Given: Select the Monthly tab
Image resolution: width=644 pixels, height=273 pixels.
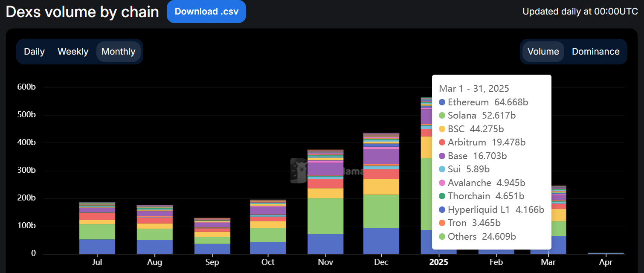Looking at the screenshot, I should (x=118, y=51).
